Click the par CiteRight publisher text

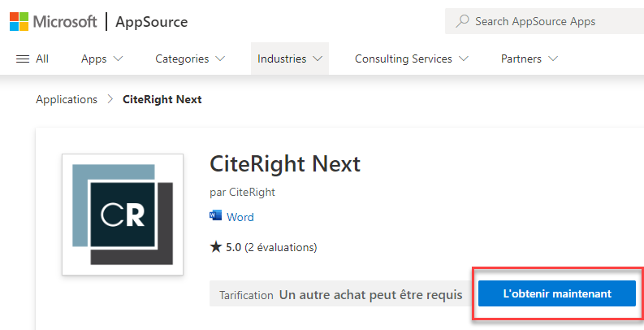click(x=242, y=192)
